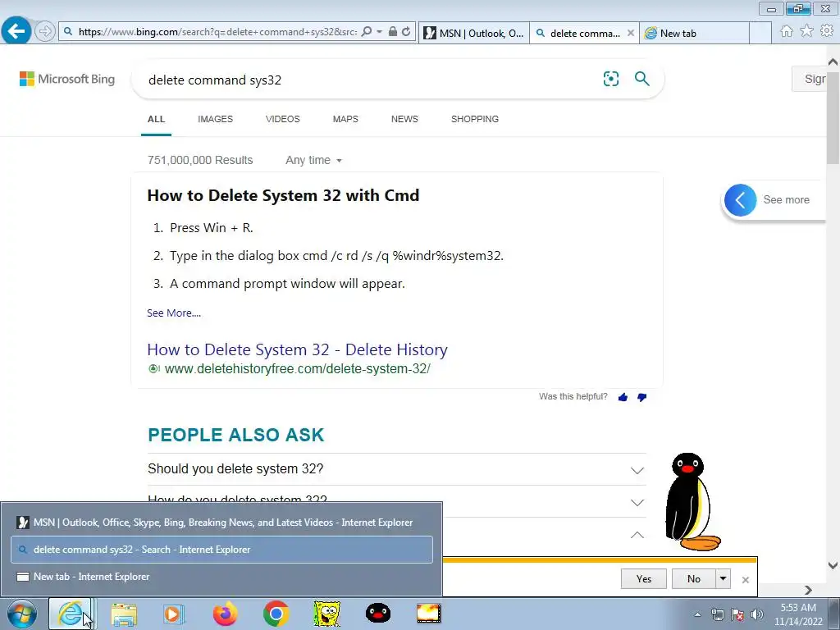Click the SpongeBob taskbar icon
The width and height of the screenshot is (840, 630).
(x=326, y=614)
